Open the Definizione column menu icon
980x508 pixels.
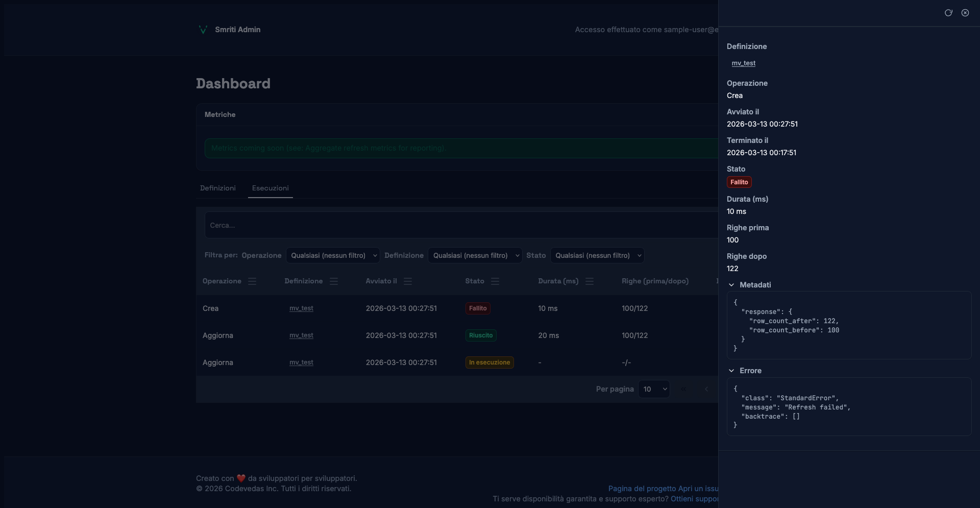[x=334, y=281]
